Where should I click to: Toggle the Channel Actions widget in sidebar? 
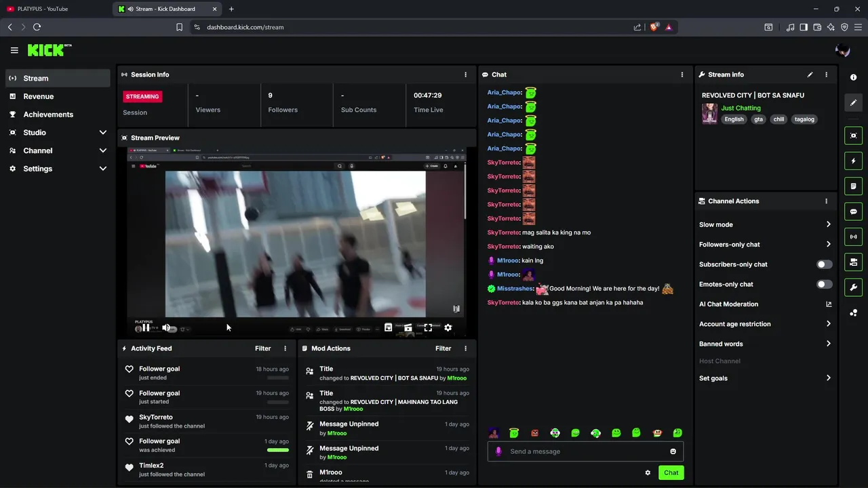[854, 262]
